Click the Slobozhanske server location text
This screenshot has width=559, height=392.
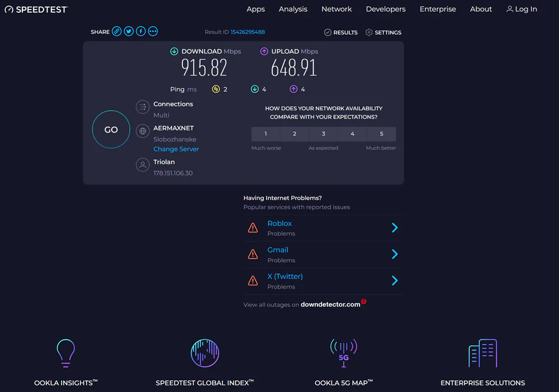point(174,139)
